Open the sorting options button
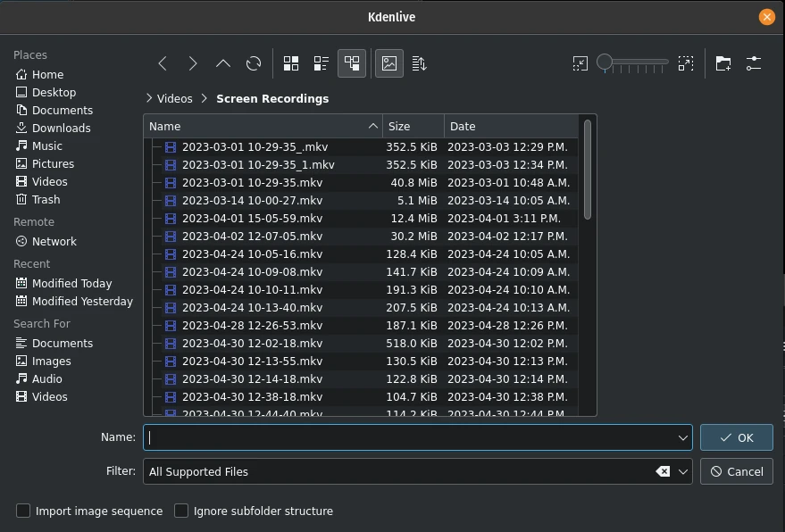 [x=419, y=63]
